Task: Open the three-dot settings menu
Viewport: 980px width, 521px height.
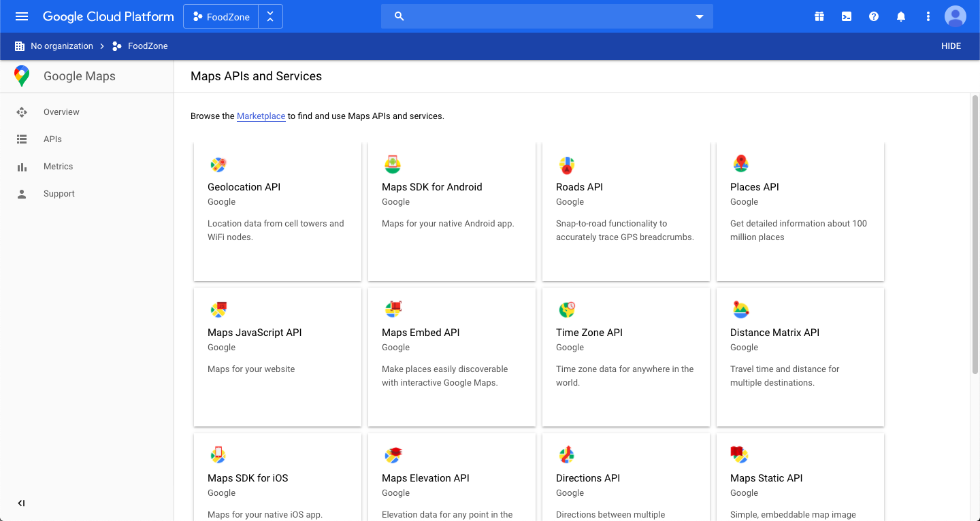Action: click(x=928, y=16)
